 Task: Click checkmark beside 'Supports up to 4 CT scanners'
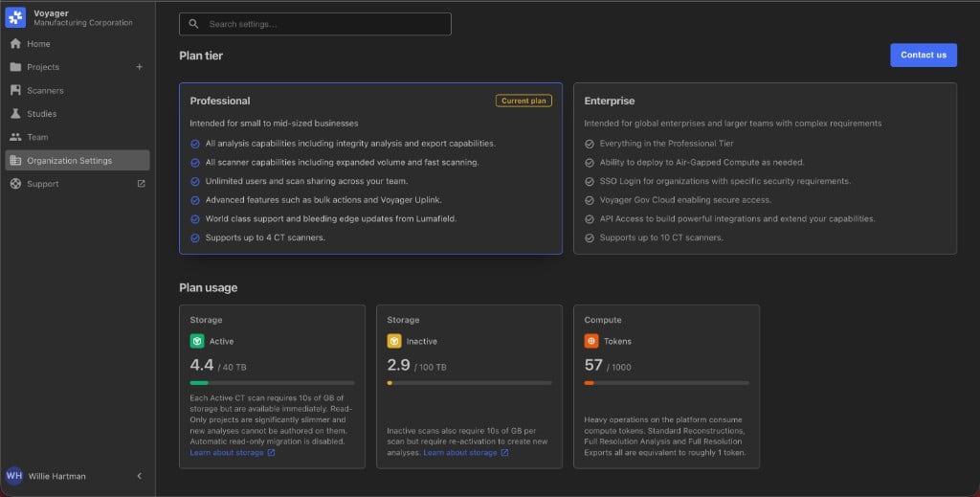[x=195, y=238]
